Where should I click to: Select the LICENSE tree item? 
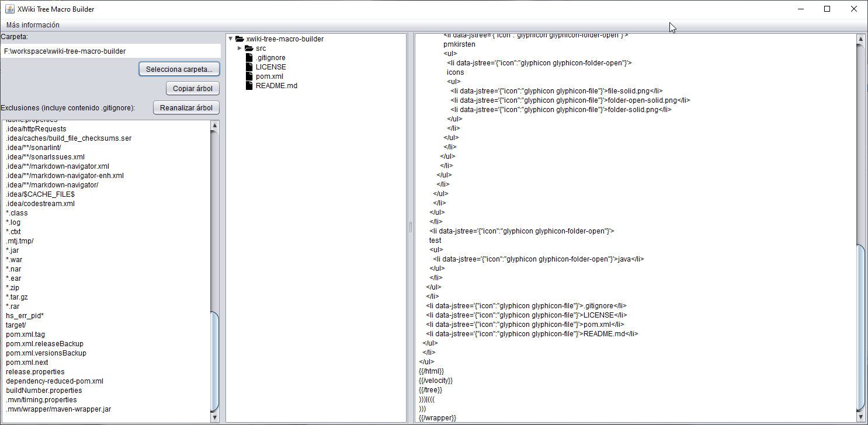(x=271, y=67)
